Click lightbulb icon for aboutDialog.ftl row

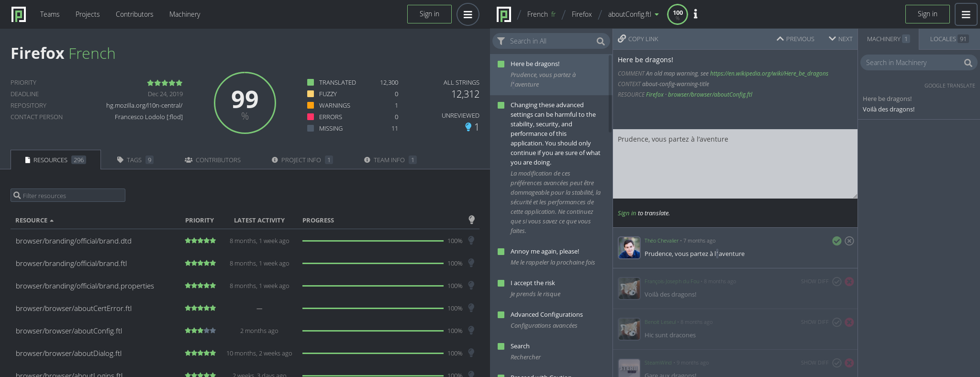tap(471, 353)
